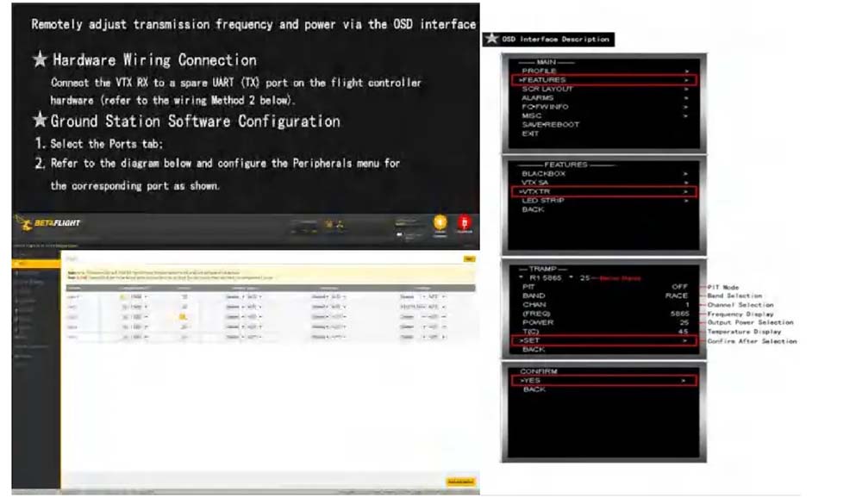Click the Save and Reboot button at bottom right
The width and height of the screenshot is (862, 504).
(460, 482)
